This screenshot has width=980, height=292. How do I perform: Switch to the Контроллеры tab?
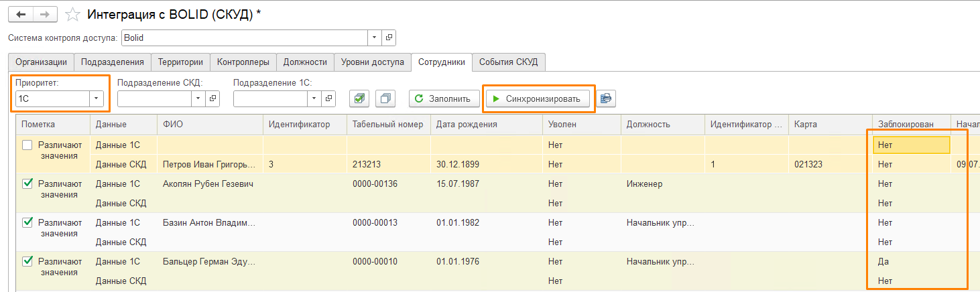pos(243,62)
